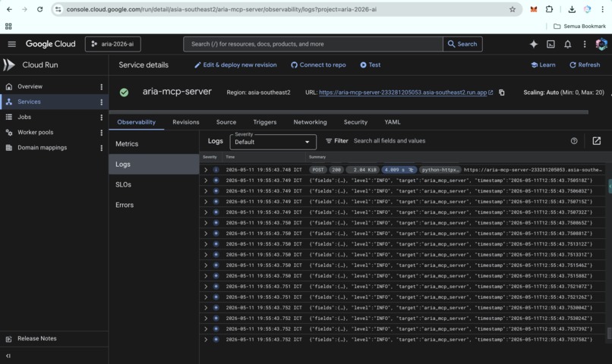Open more options for Jobs

coord(101,117)
